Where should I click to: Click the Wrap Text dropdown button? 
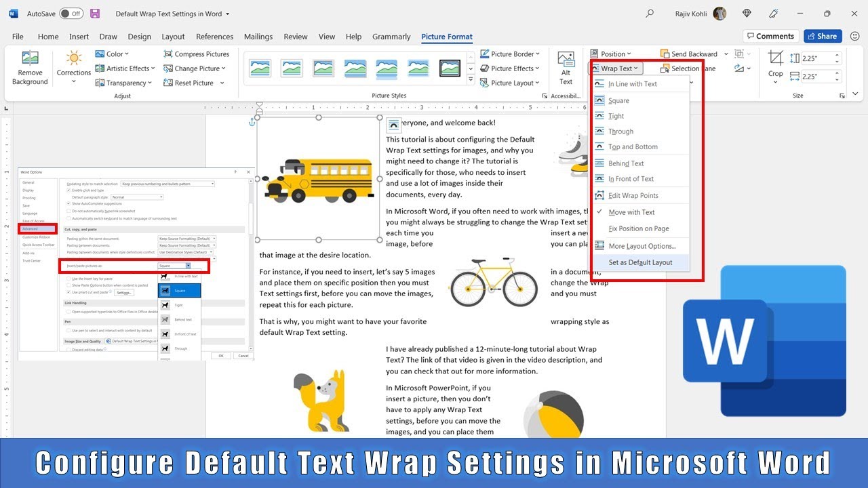[x=615, y=68]
